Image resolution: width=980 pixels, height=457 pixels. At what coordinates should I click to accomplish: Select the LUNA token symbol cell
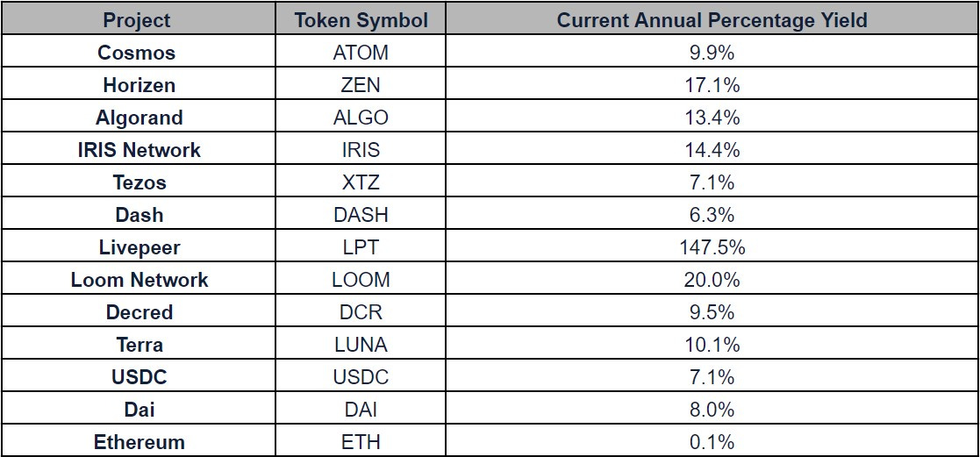(361, 345)
